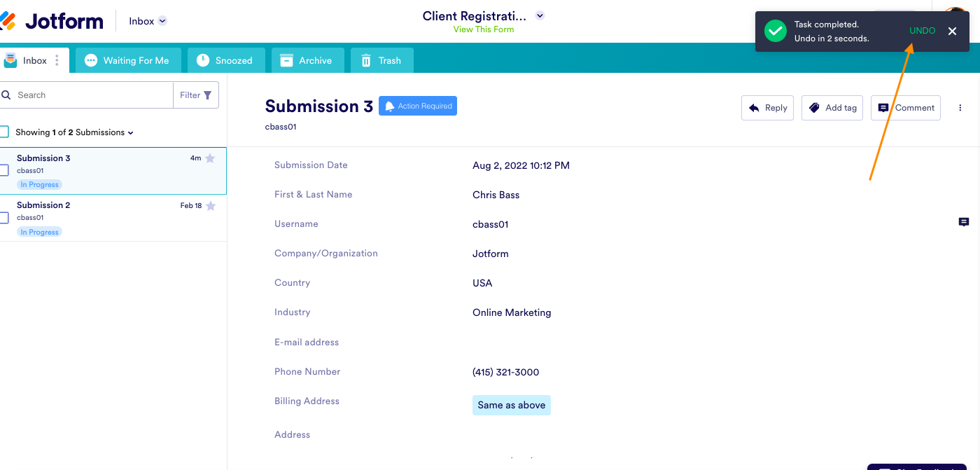Image resolution: width=980 pixels, height=470 pixels.
Task: Star Submission 3 in the list
Action: click(x=210, y=158)
